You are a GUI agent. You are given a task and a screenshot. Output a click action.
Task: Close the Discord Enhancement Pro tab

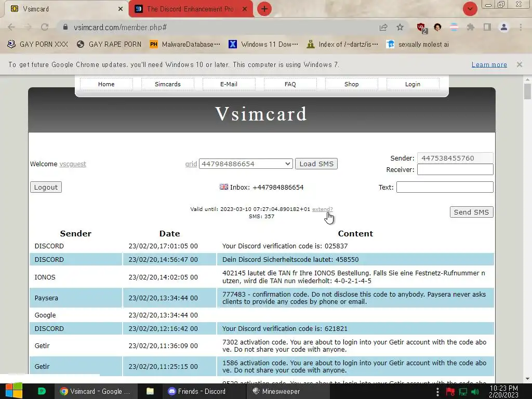pyautogui.click(x=245, y=9)
